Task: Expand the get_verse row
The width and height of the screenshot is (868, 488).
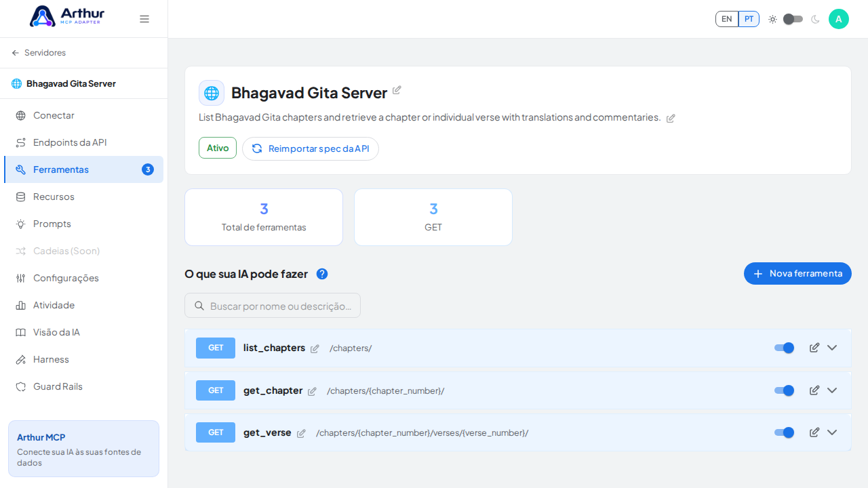Action: 832,432
